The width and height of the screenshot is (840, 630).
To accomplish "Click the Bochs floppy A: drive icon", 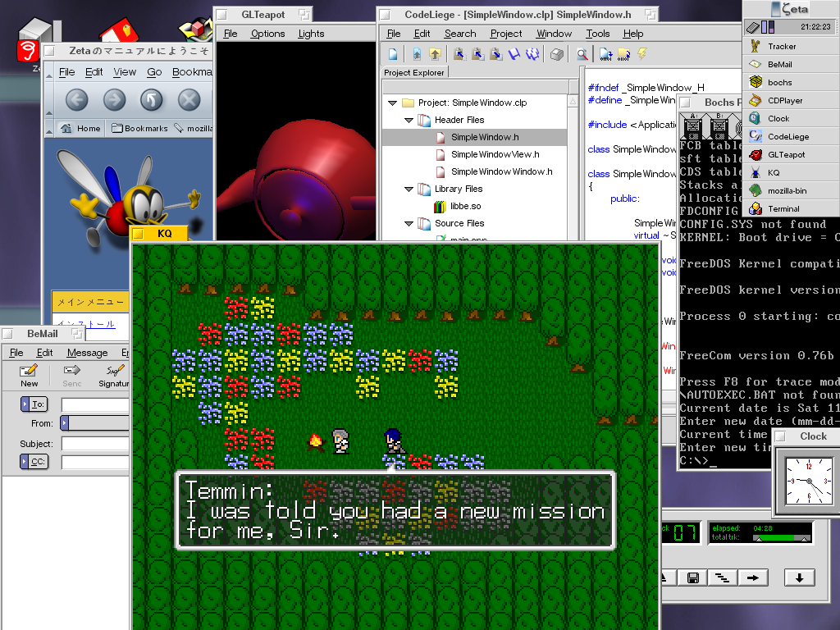I will click(693, 126).
